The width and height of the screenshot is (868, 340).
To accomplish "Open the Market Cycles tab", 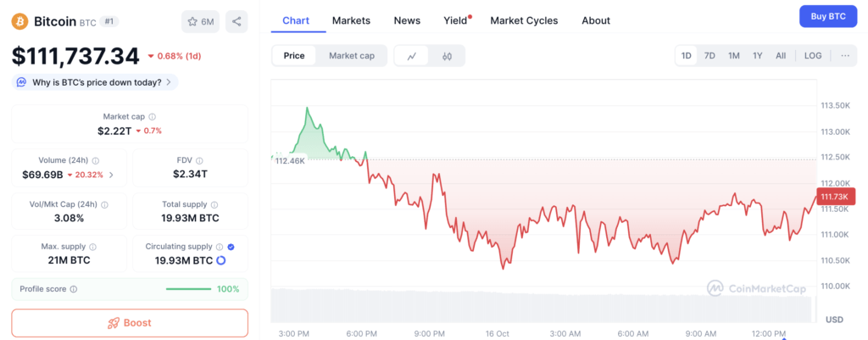I will click(524, 20).
